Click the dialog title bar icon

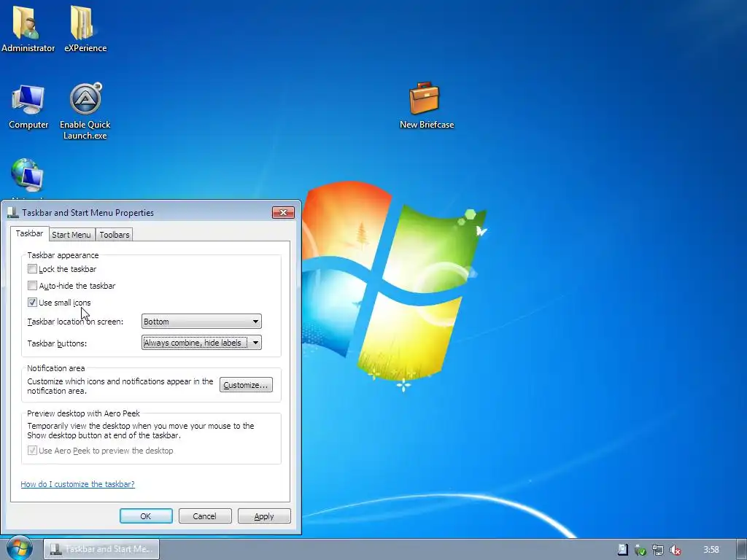13,212
